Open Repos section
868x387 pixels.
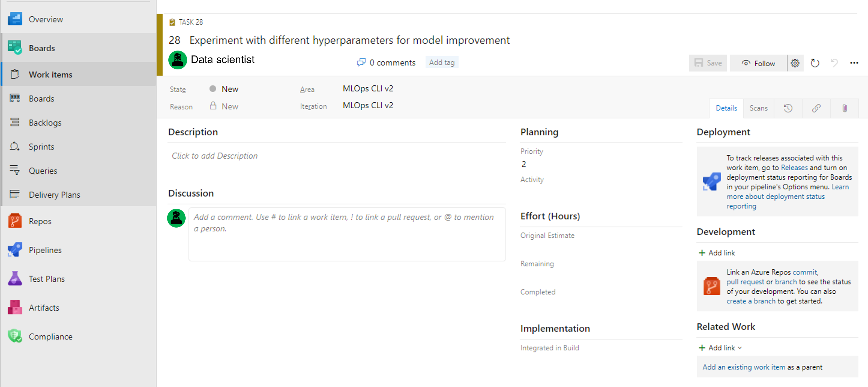(39, 221)
